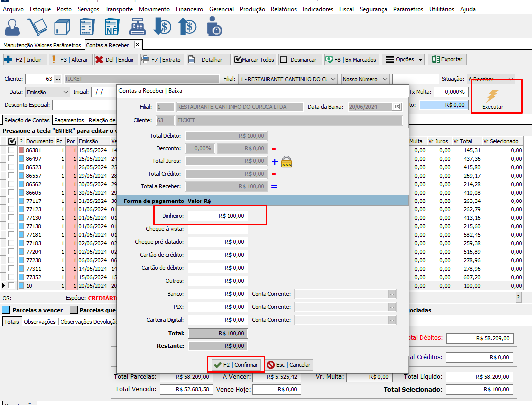Image resolution: width=532 pixels, height=405 pixels.
Task: Switch to Manutenção Valores Parâmetros tab
Action: pyautogui.click(x=42, y=45)
